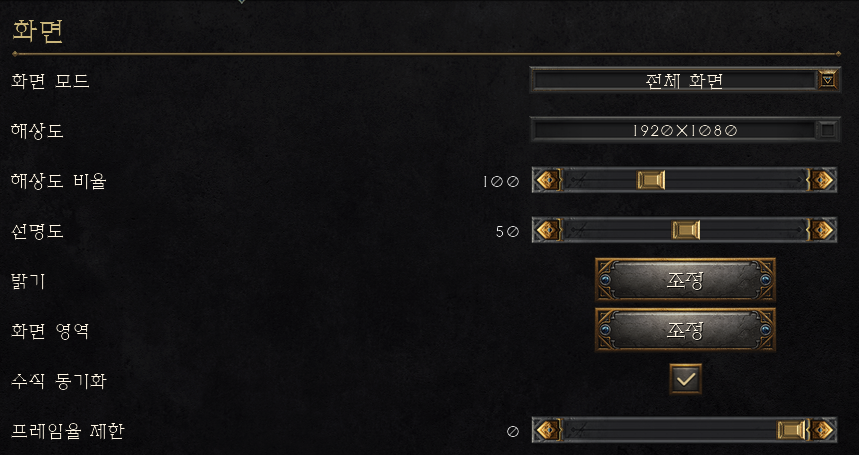Lower 프레임율 제한 using its left arrow

(x=547, y=430)
